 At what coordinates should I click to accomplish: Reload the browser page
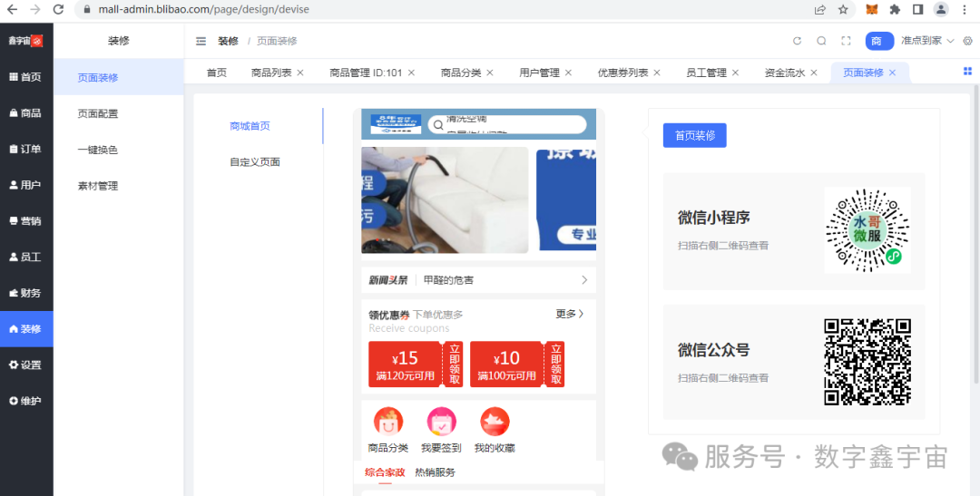click(58, 9)
